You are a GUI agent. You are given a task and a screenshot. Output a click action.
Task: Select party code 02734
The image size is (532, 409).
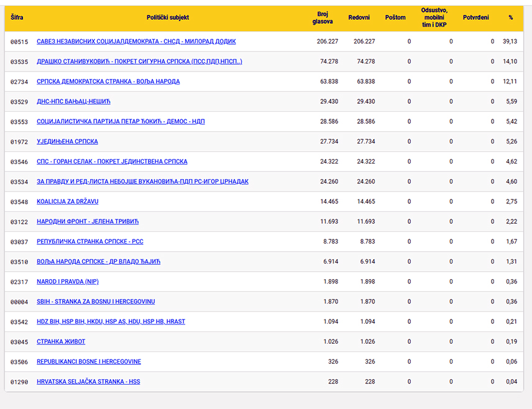click(19, 82)
